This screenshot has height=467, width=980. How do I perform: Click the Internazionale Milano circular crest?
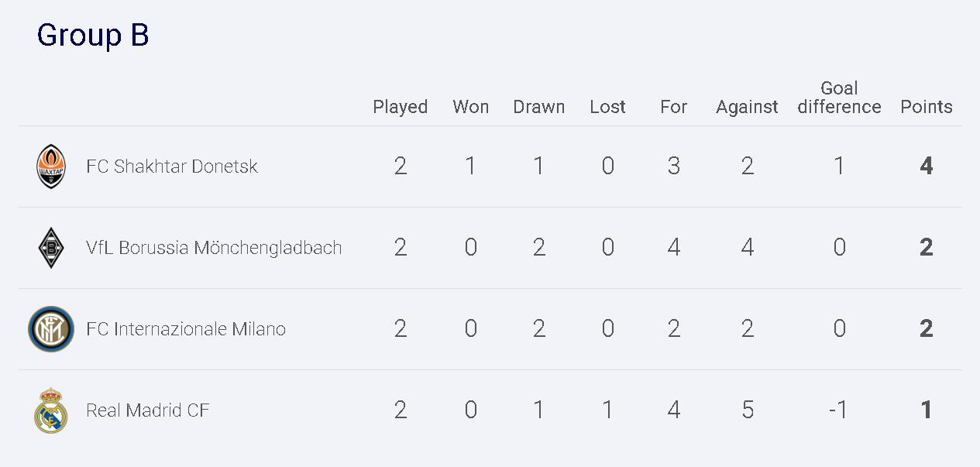(51, 329)
